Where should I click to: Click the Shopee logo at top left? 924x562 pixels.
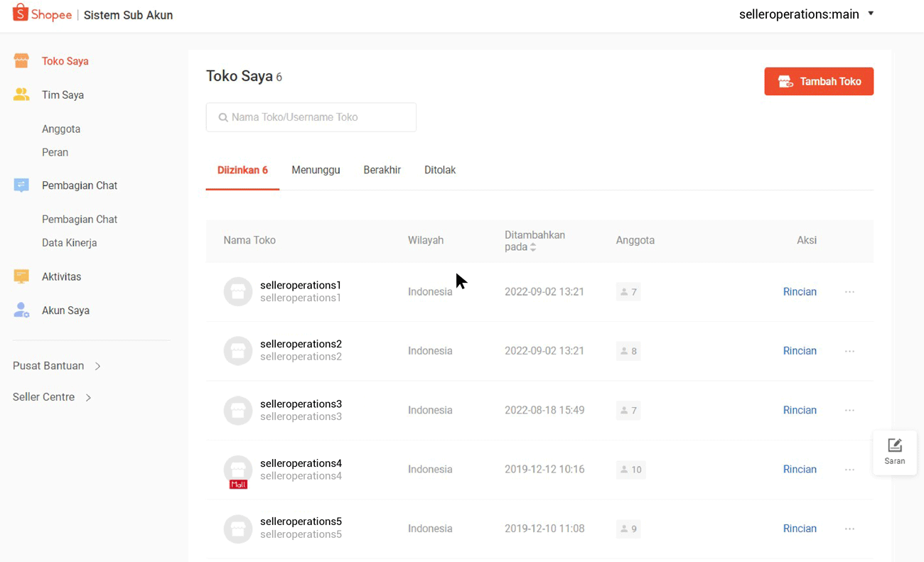coord(41,13)
